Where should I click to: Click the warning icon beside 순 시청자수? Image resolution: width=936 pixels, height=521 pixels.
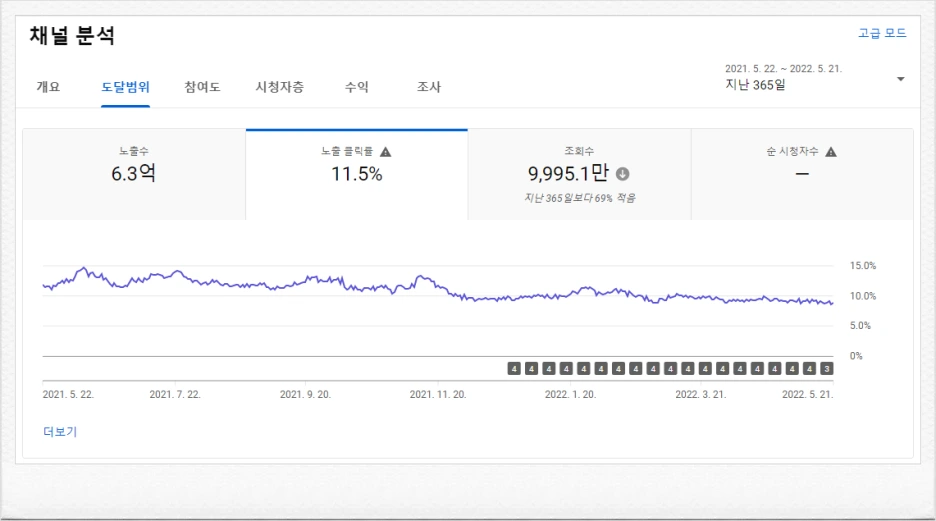pyautogui.click(x=831, y=152)
